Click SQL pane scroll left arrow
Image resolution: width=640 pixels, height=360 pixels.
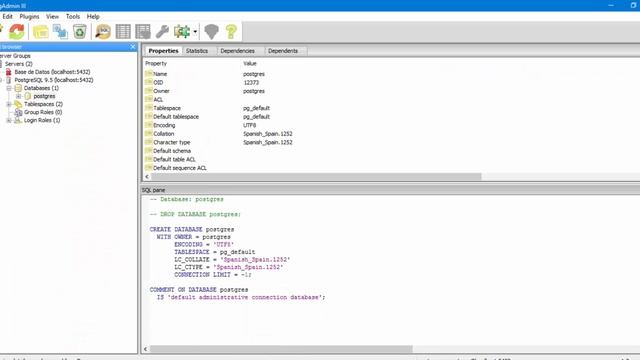[x=146, y=349]
